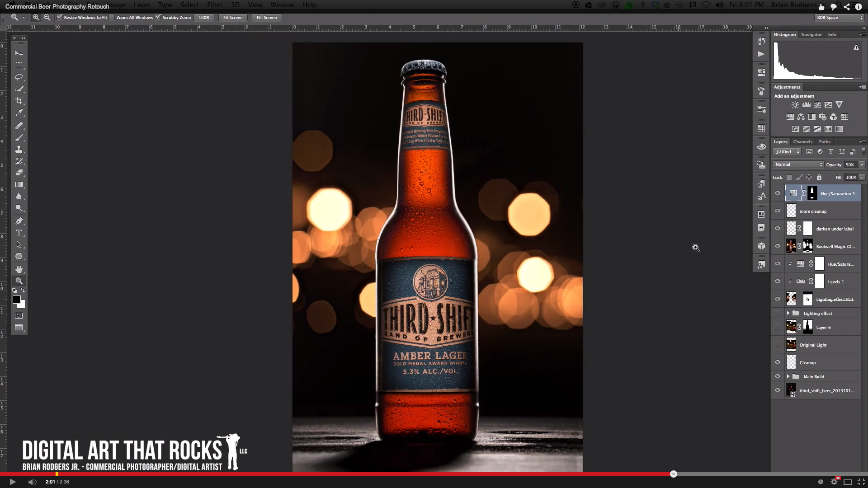Select the Gradient tool
This screenshot has width=868, height=488.
(19, 184)
